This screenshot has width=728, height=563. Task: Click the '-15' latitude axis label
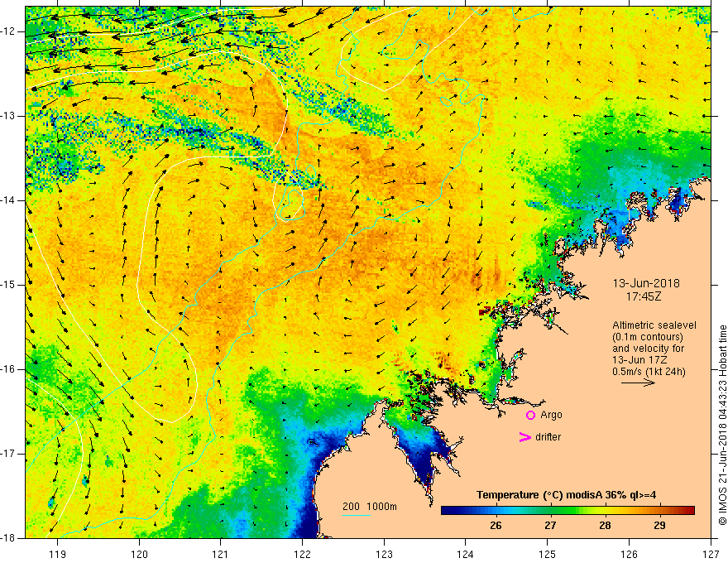[x=10, y=285]
